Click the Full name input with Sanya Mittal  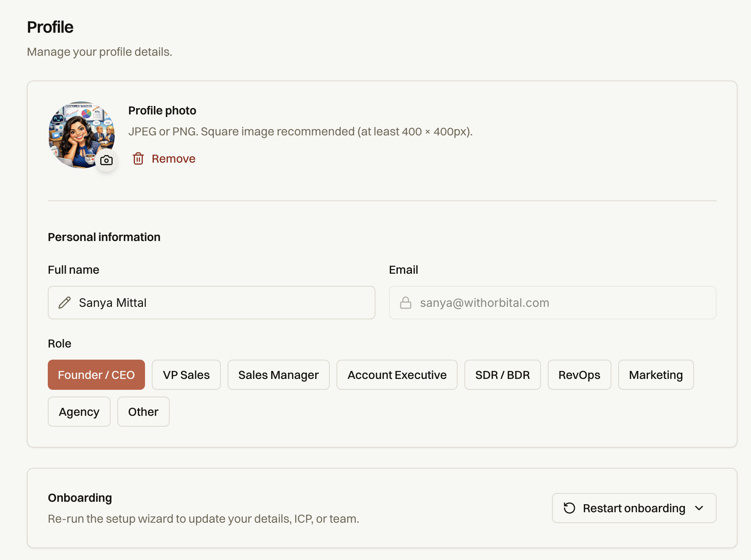(x=212, y=303)
